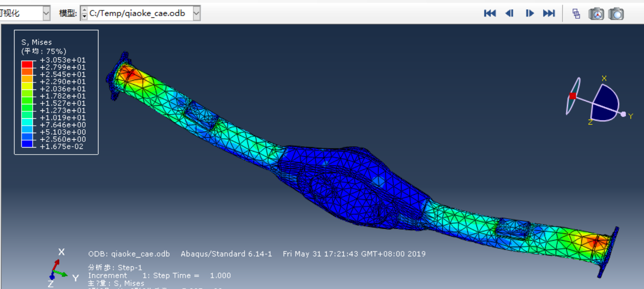Jump to the last frame
This screenshot has height=289, width=644.
point(549,14)
